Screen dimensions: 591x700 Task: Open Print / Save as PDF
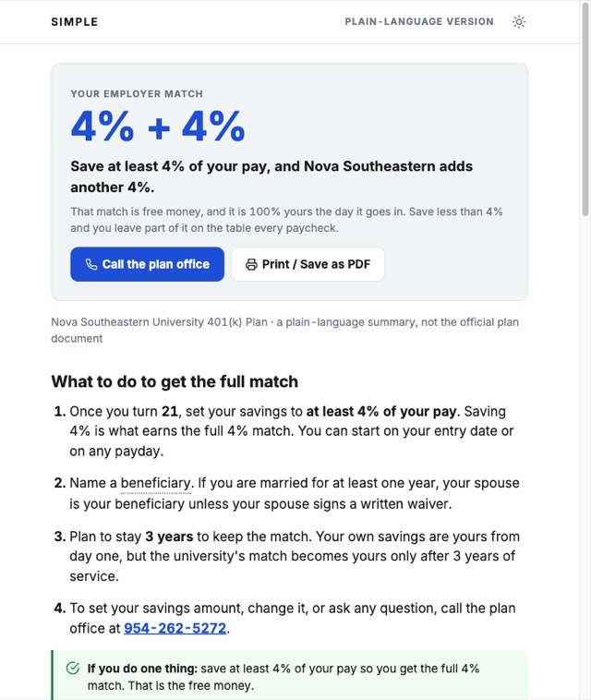point(308,264)
